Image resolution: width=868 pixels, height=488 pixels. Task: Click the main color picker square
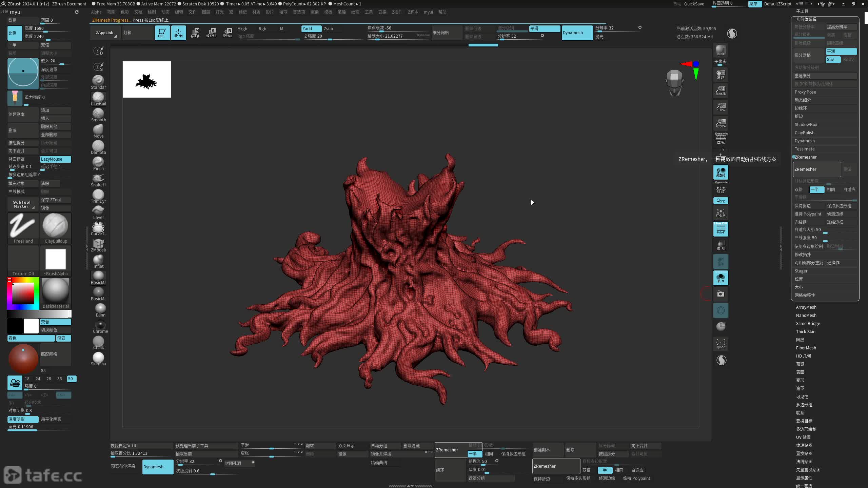click(x=23, y=293)
